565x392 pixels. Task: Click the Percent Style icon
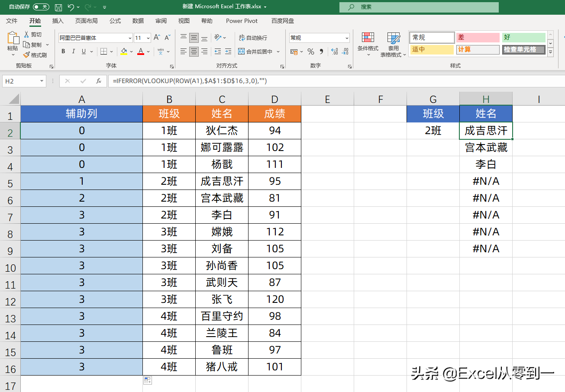310,51
